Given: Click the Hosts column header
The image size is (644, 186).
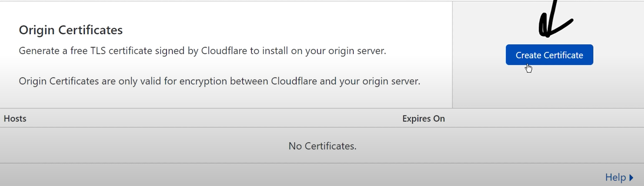Looking at the screenshot, I should [x=15, y=118].
